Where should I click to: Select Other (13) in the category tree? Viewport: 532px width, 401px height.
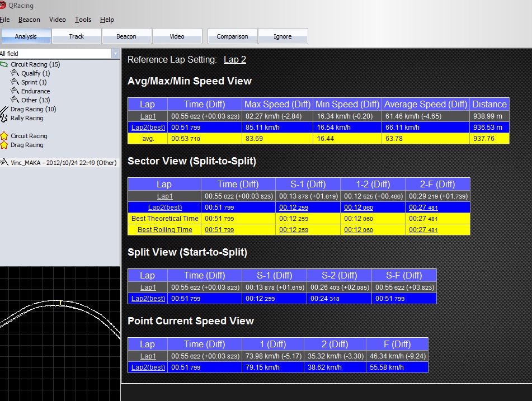[35, 100]
